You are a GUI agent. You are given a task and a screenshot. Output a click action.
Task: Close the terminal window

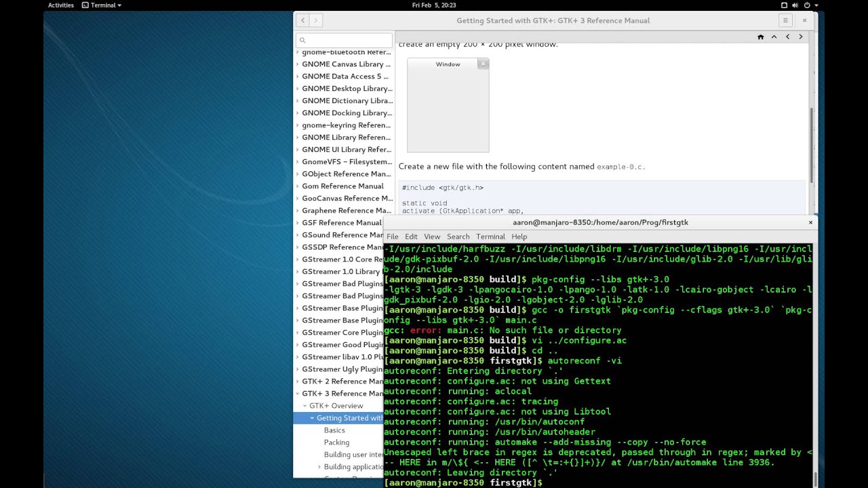click(x=810, y=222)
